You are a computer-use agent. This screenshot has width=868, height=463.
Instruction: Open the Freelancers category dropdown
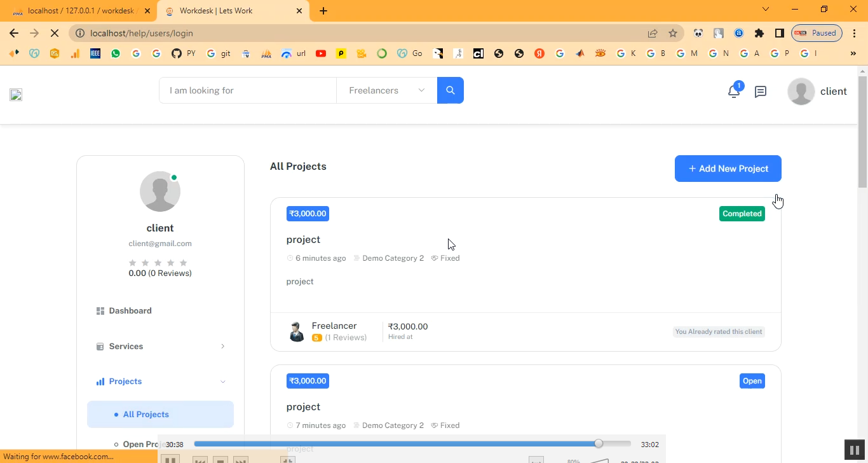tap(386, 90)
